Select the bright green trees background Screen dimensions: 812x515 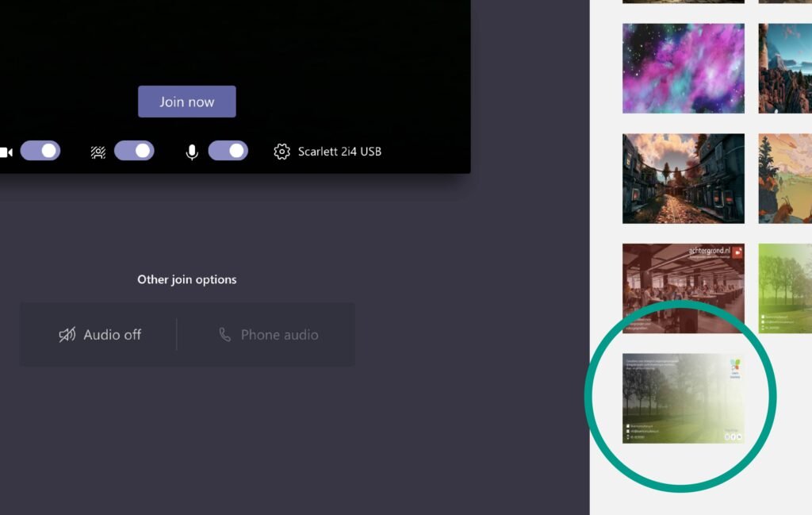point(785,288)
